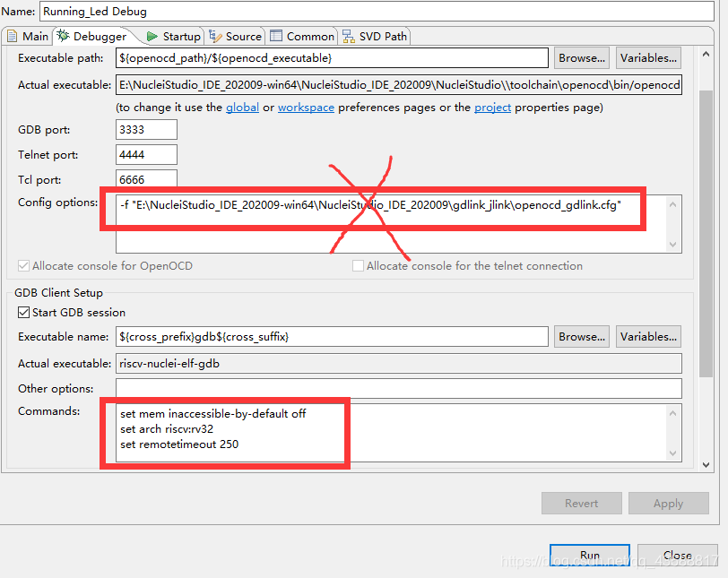Screen dimensions: 728x578
Task: Toggle the Start GDB session checkbox
Action: tap(23, 312)
